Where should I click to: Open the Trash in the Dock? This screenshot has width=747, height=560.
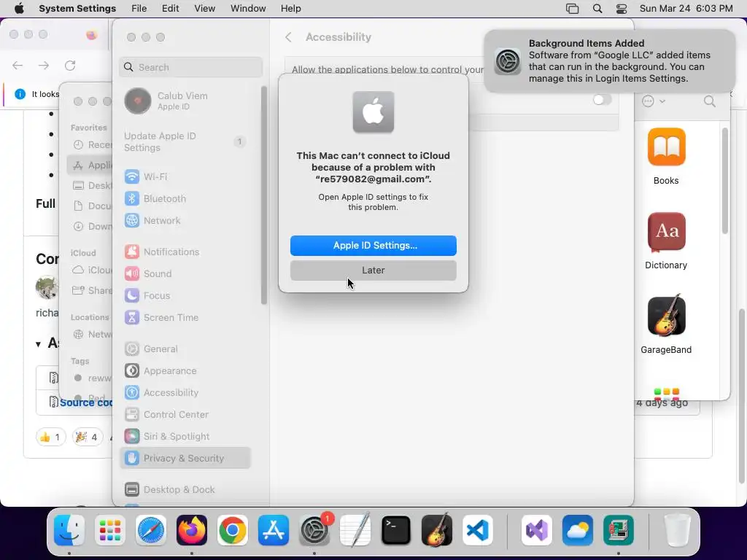point(677,530)
